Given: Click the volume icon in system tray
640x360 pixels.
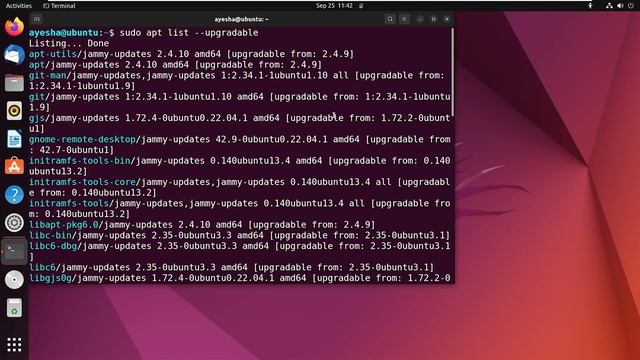Looking at the screenshot, I should pyautogui.click(x=620, y=6).
